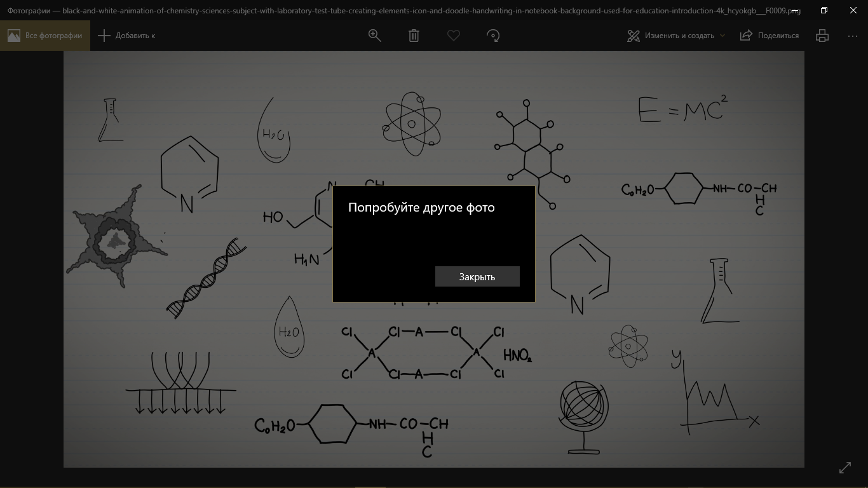Open the Print icon

[822, 36]
